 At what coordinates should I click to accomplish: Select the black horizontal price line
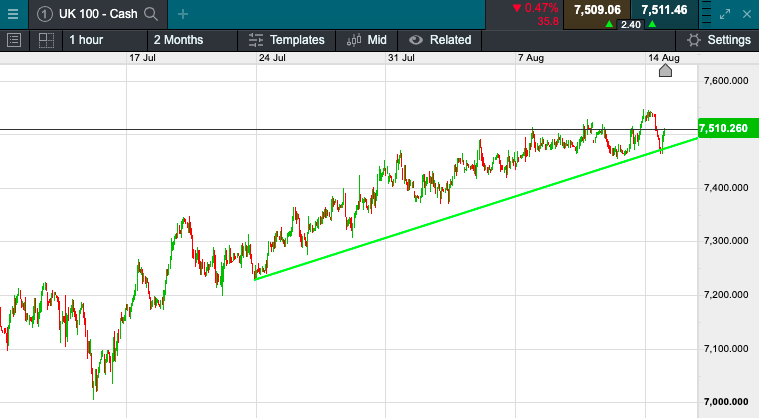(x=349, y=130)
